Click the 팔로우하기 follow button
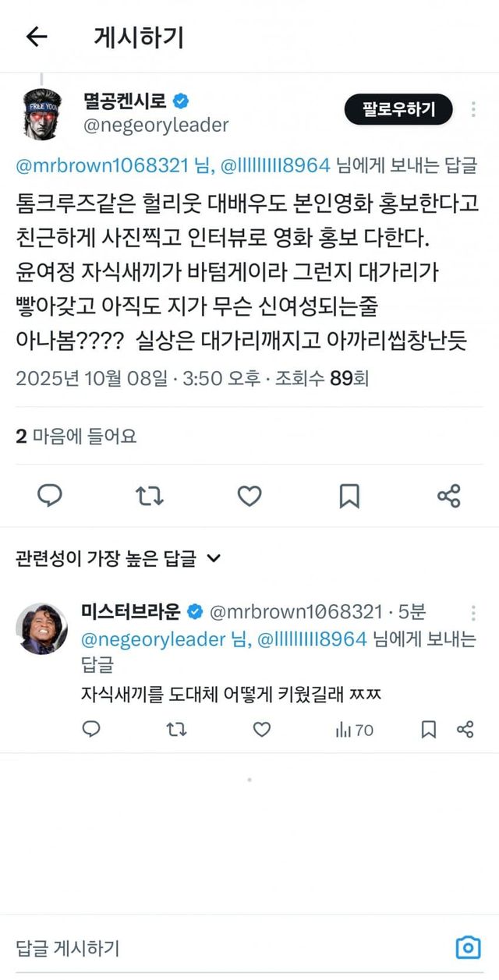 pos(398,109)
